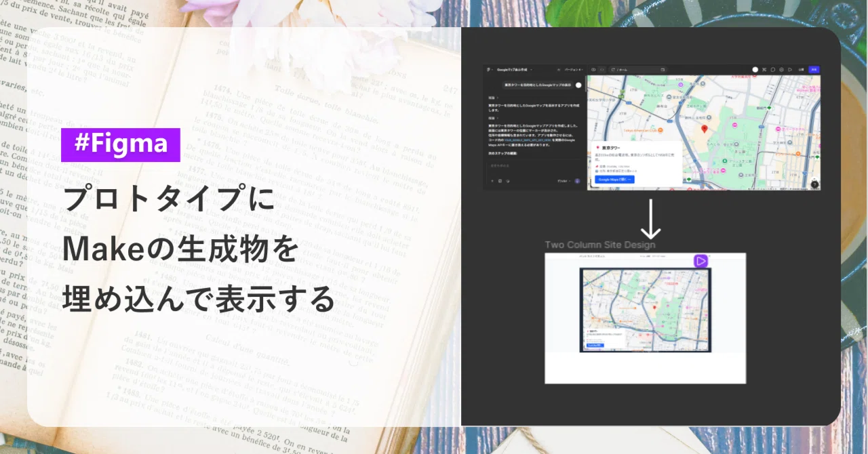Expand the first 推論 reasoning section
Image resolution: width=868 pixels, height=454 pixels.
click(492, 98)
